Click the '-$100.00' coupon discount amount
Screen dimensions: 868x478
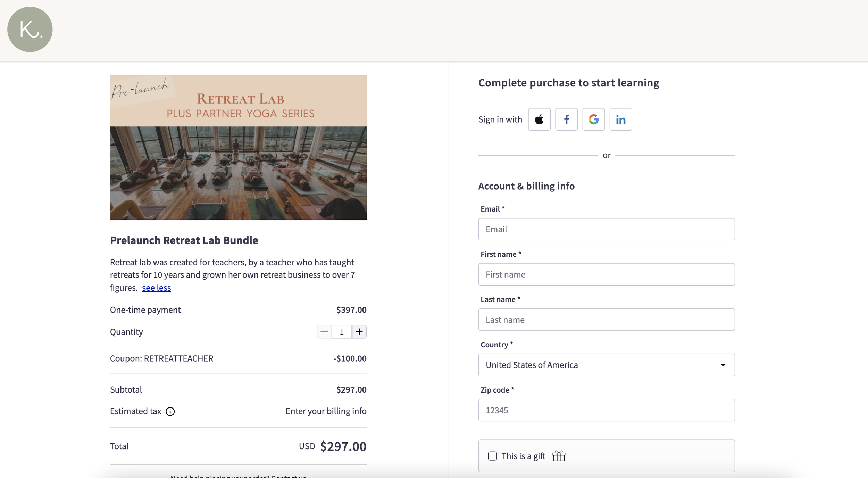click(x=350, y=358)
